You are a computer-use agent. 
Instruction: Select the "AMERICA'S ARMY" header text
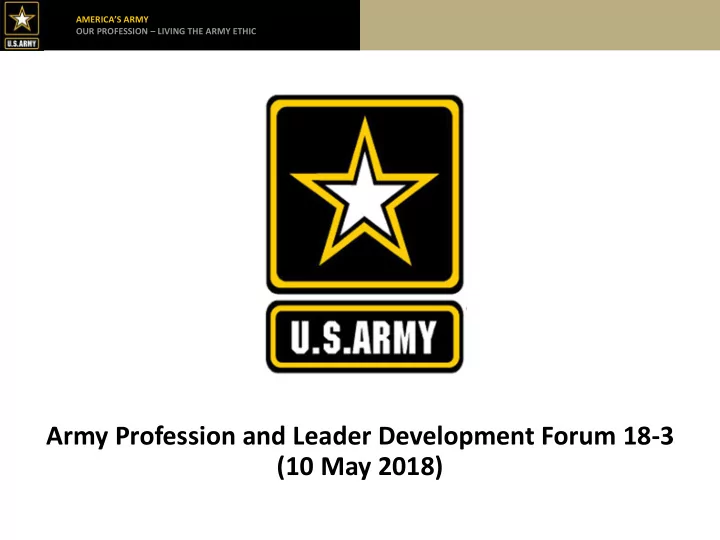(112, 19)
